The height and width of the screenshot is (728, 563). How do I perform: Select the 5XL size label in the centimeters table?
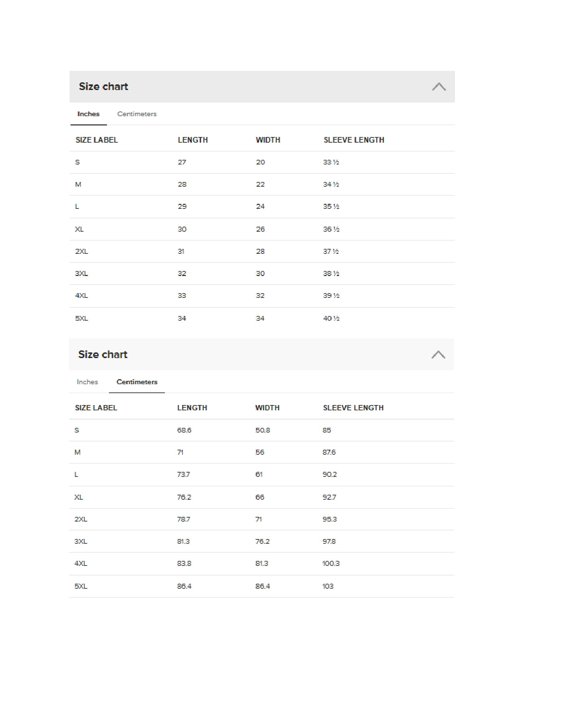tap(81, 586)
